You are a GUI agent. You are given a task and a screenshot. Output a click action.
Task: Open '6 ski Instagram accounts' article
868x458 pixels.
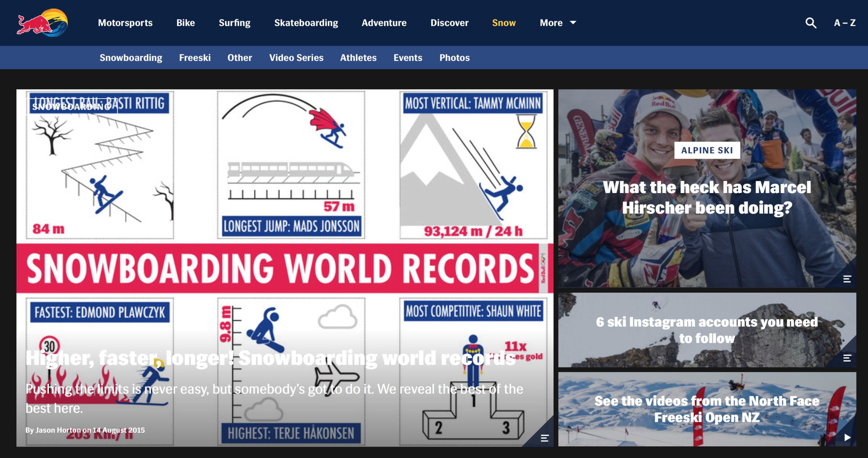pyautogui.click(x=707, y=330)
